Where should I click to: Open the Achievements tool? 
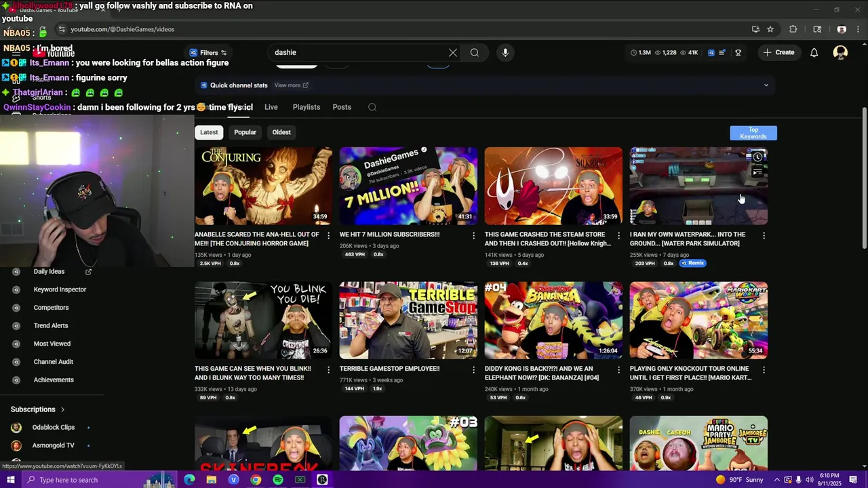[x=54, y=380]
